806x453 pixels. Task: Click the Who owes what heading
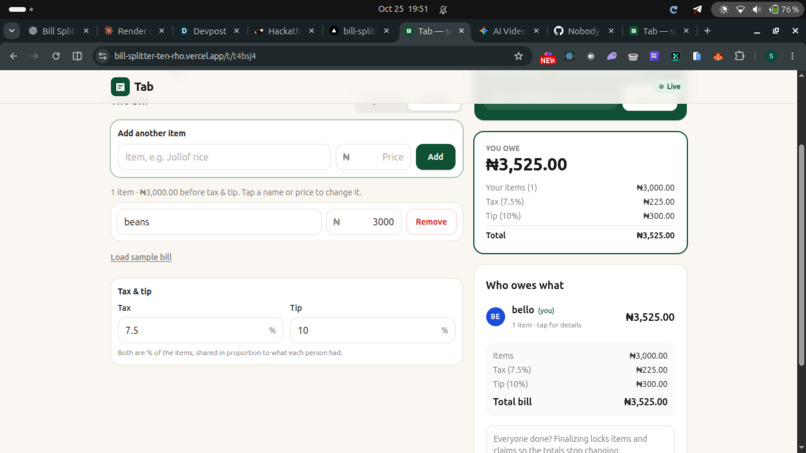click(x=524, y=285)
